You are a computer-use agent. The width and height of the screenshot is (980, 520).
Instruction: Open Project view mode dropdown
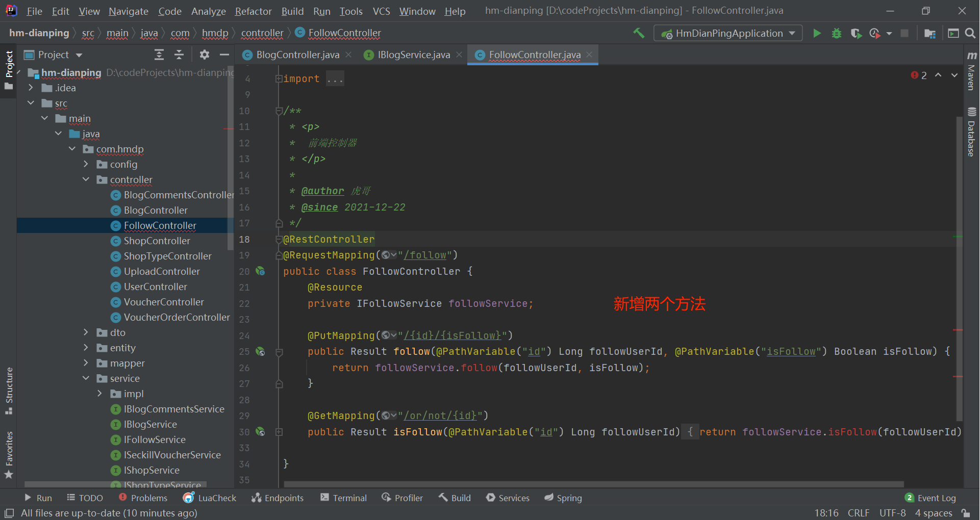click(79, 55)
